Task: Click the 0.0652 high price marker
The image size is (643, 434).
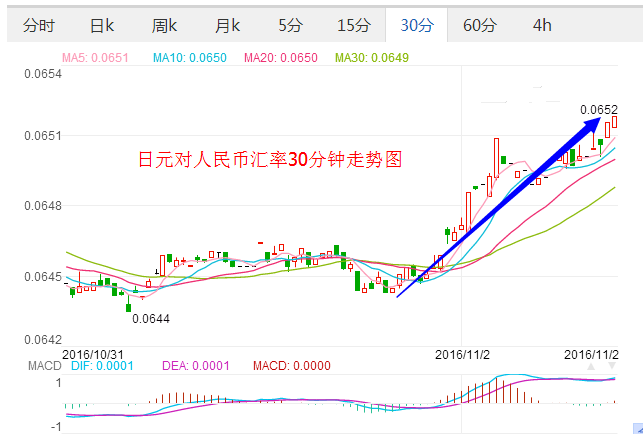Action: pos(598,109)
